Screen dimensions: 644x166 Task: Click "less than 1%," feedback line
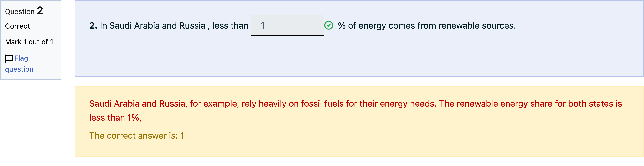[x=115, y=118]
